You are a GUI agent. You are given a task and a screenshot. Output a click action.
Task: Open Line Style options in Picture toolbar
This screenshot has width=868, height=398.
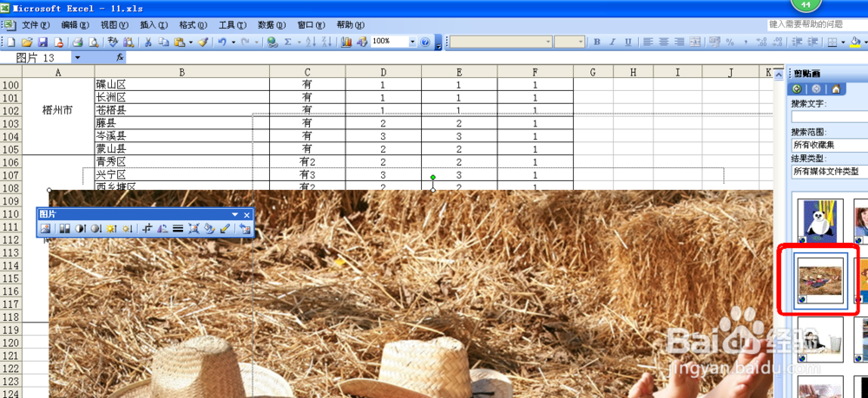[178, 228]
